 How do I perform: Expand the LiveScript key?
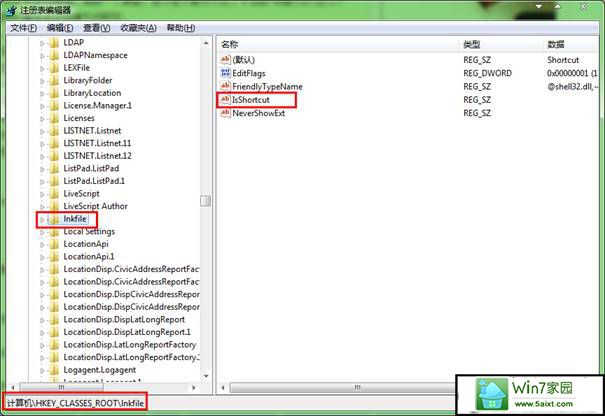coord(42,194)
